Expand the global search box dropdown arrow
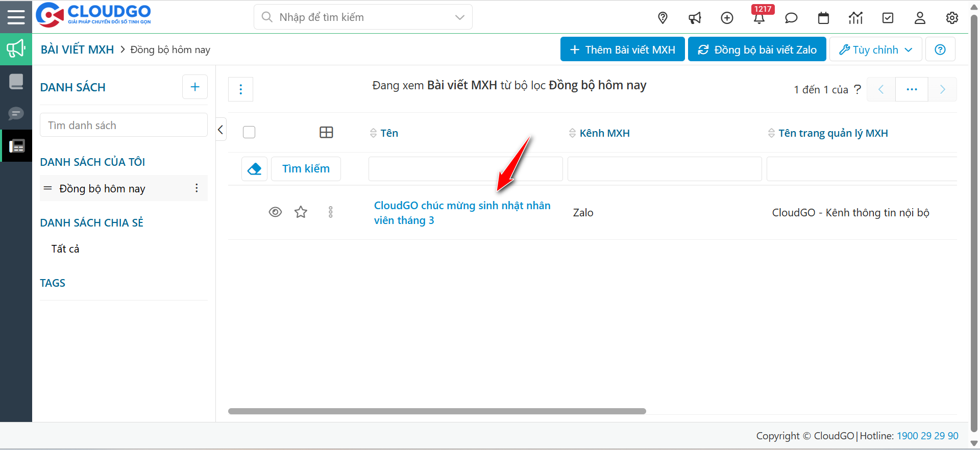980x450 pixels. coord(459,17)
